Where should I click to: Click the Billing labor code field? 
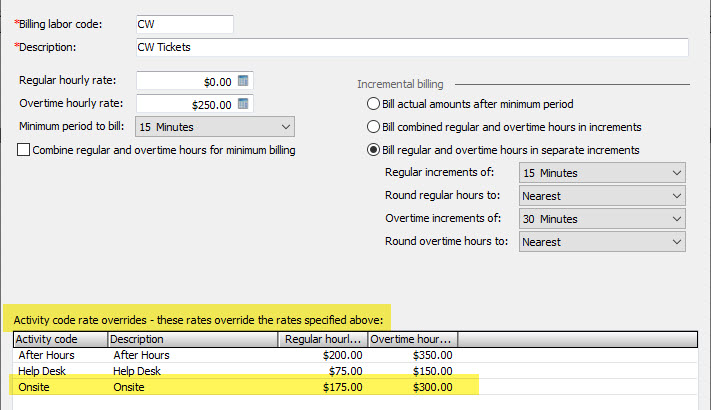(x=185, y=24)
